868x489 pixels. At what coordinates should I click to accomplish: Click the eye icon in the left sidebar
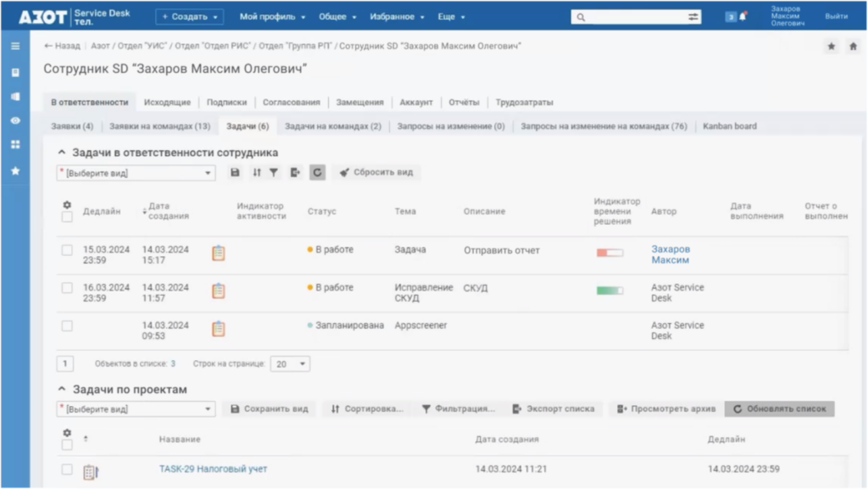14,120
